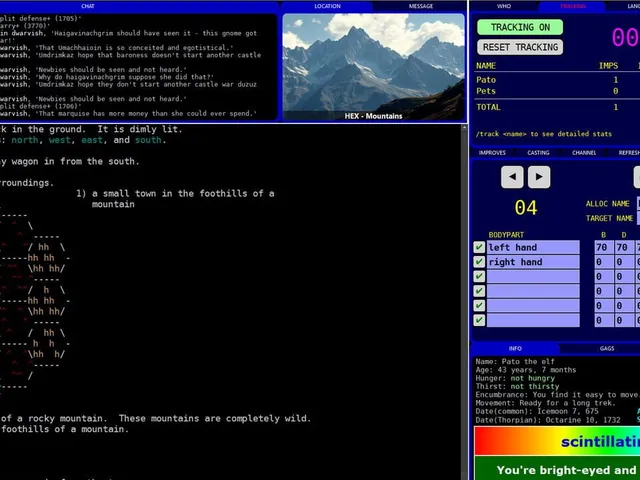The image size is (640, 480).
Task: Click the main text window scrollbar
Action: 464,302
